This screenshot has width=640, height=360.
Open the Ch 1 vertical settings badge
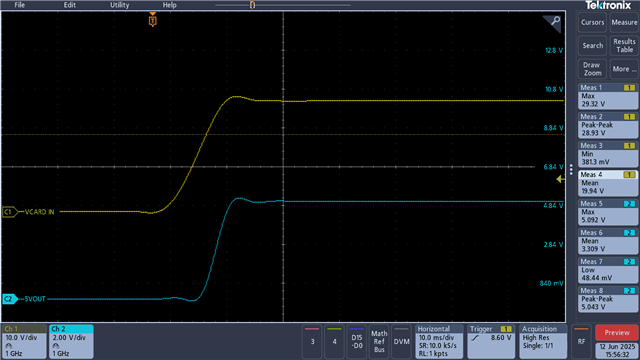pyautogui.click(x=24, y=341)
